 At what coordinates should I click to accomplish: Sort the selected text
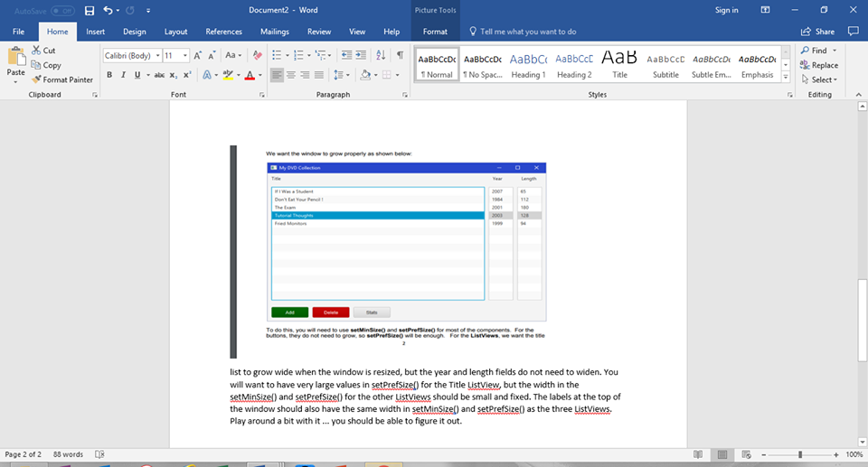pos(381,55)
